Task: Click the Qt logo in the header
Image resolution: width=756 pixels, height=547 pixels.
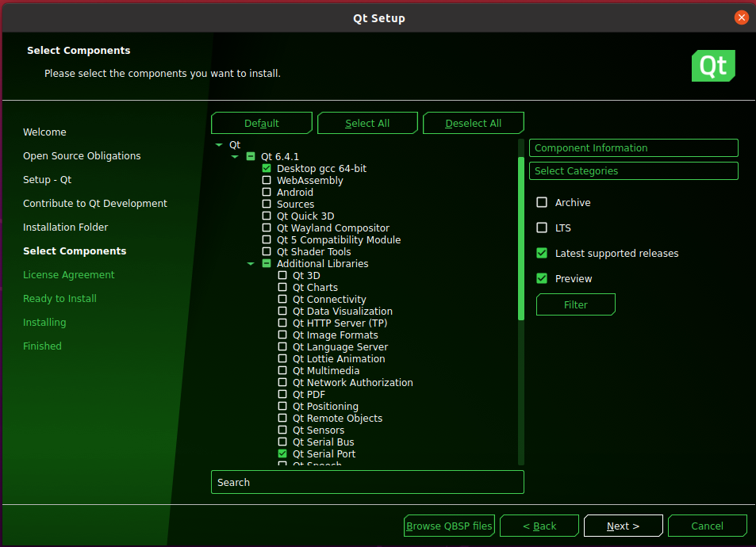Action: pyautogui.click(x=713, y=66)
